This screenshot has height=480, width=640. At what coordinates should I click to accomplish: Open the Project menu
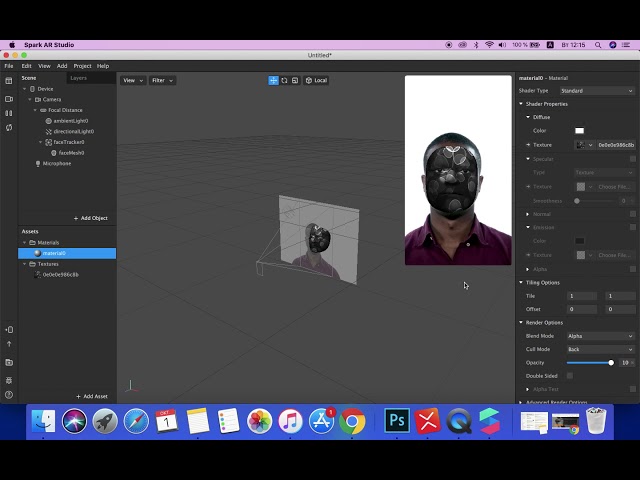[82, 66]
